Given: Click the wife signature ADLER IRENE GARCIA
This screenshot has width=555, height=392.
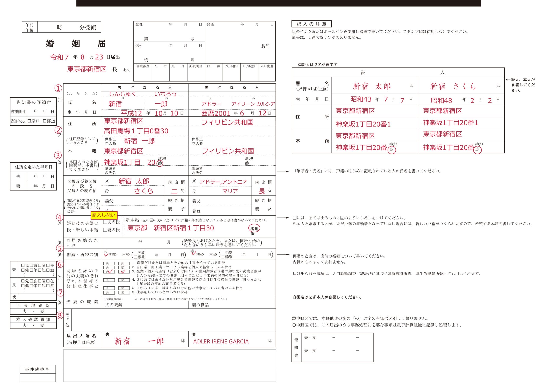Looking at the screenshot, I should point(221,342).
